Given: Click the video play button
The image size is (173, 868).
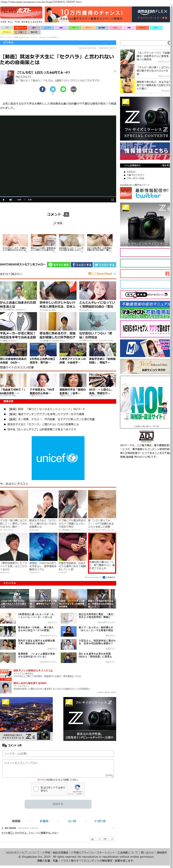Looking at the screenshot, I should pyautogui.click(x=4, y=199).
